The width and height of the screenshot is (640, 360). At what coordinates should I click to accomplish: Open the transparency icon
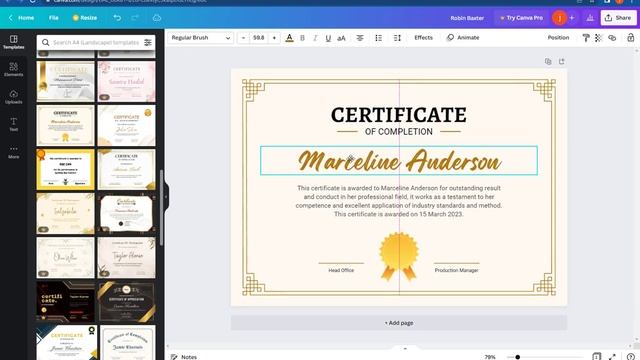click(599, 38)
